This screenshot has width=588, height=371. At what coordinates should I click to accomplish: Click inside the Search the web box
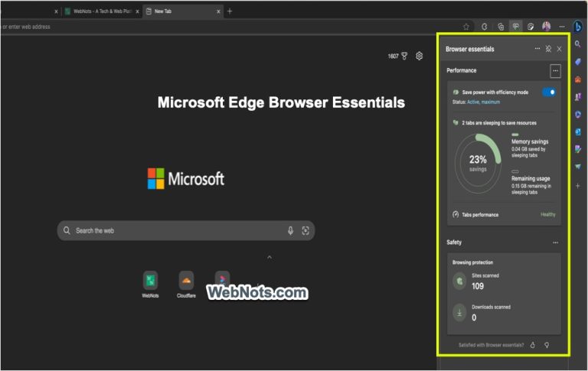185,230
